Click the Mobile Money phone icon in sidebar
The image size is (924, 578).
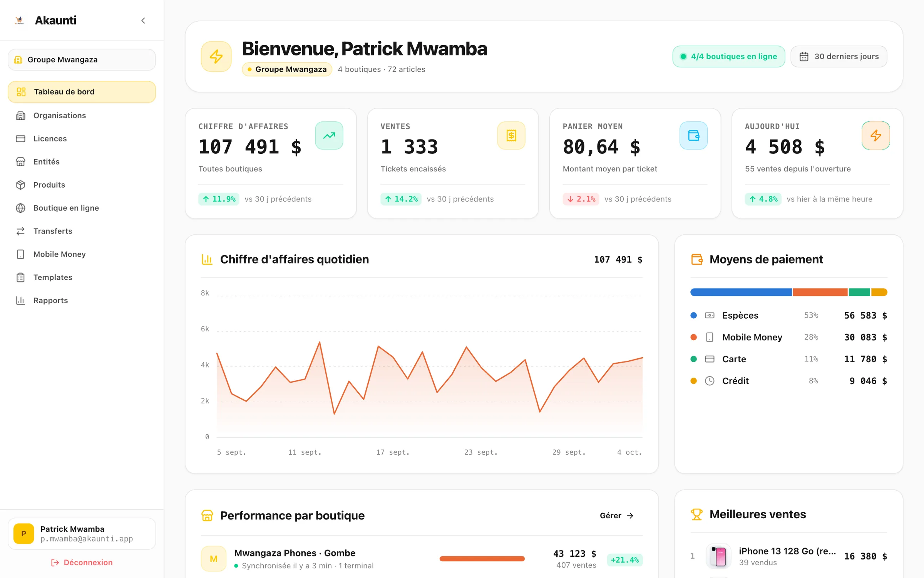[x=20, y=254]
